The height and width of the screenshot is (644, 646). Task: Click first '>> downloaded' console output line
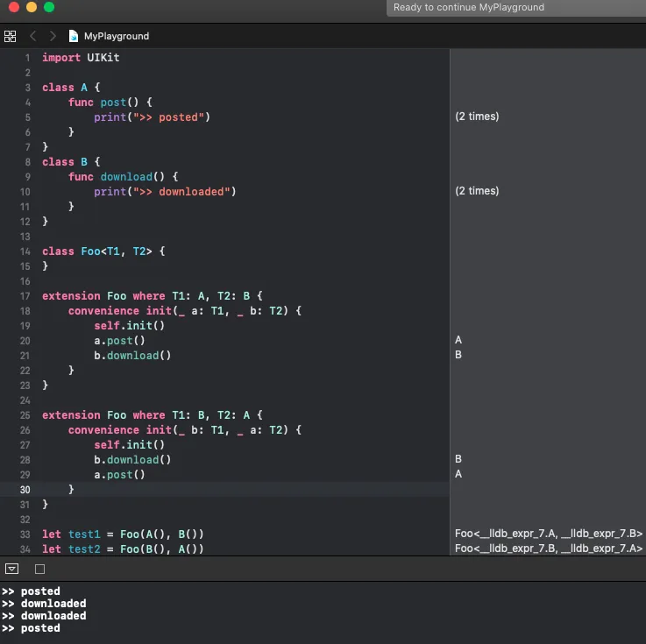click(44, 604)
